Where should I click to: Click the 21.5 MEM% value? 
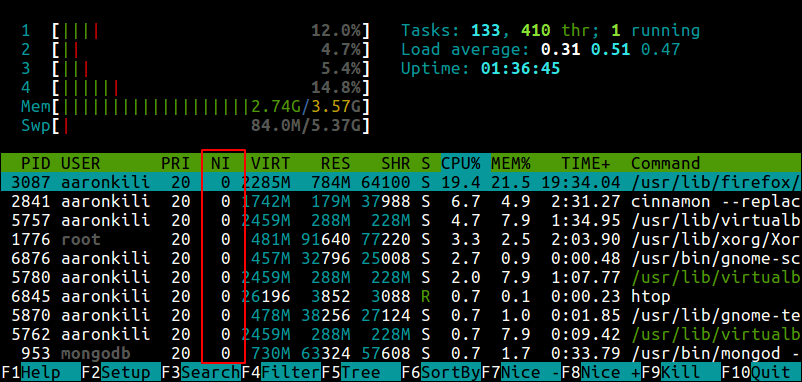511,182
